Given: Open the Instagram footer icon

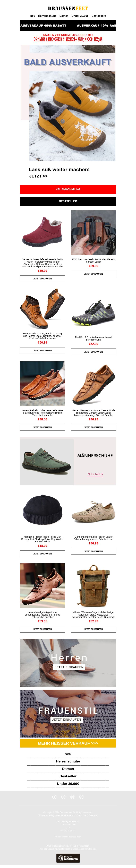Looking at the screenshot, I should pos(72,797).
